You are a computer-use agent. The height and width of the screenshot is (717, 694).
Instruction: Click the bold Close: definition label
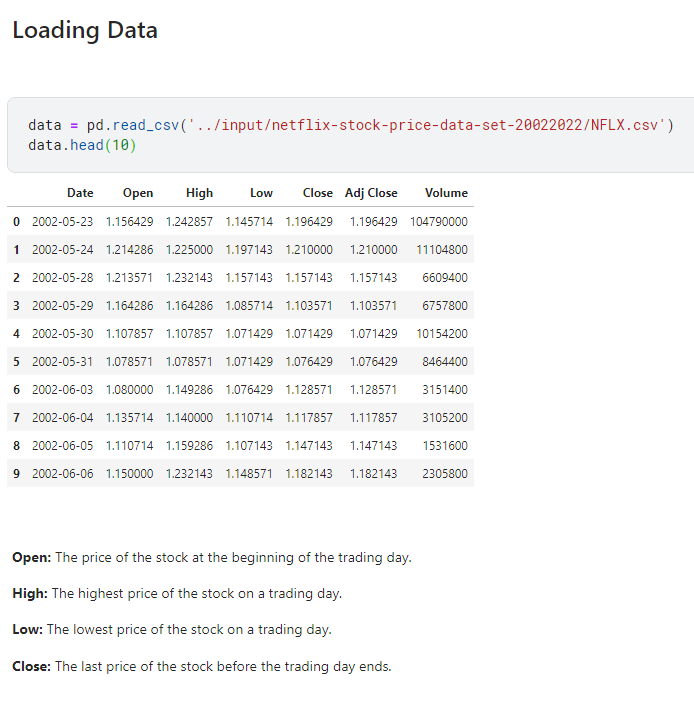pyautogui.click(x=32, y=666)
